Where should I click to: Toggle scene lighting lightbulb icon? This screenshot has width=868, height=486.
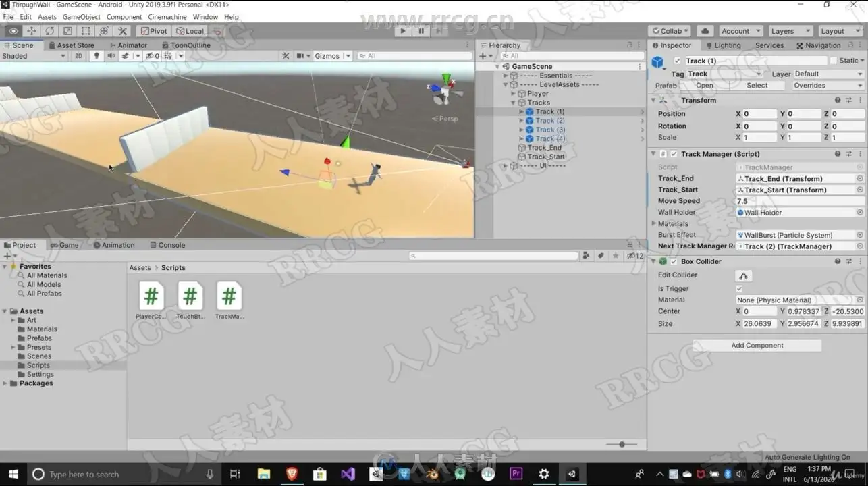[97, 56]
